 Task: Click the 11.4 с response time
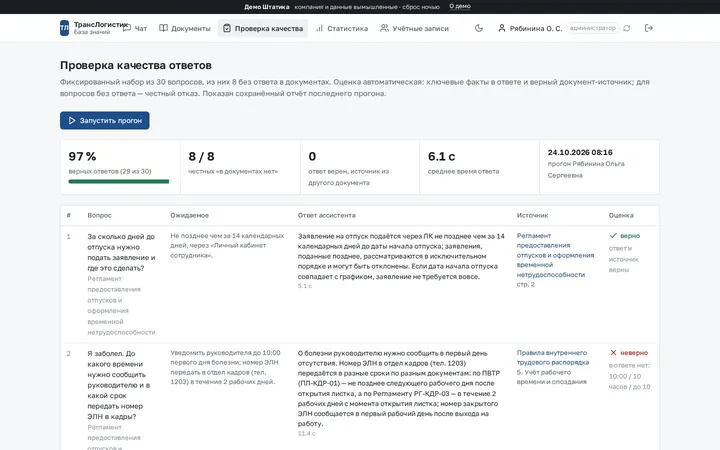point(306,433)
